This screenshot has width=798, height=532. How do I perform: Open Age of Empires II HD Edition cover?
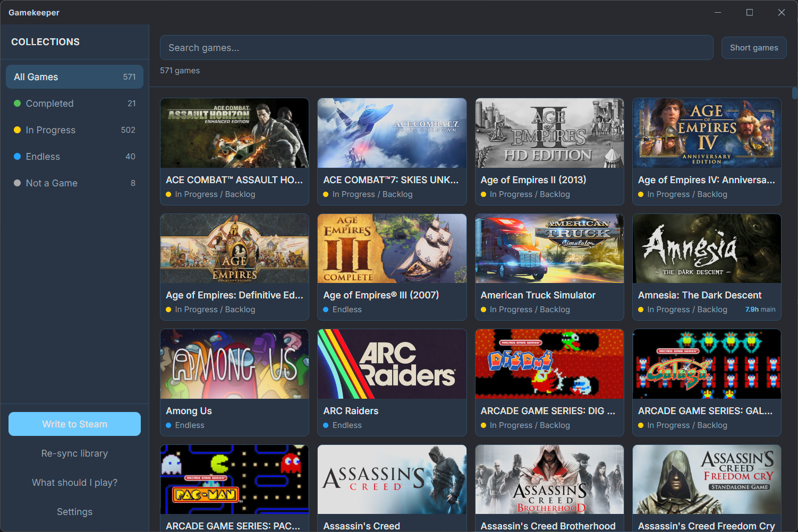click(549, 133)
